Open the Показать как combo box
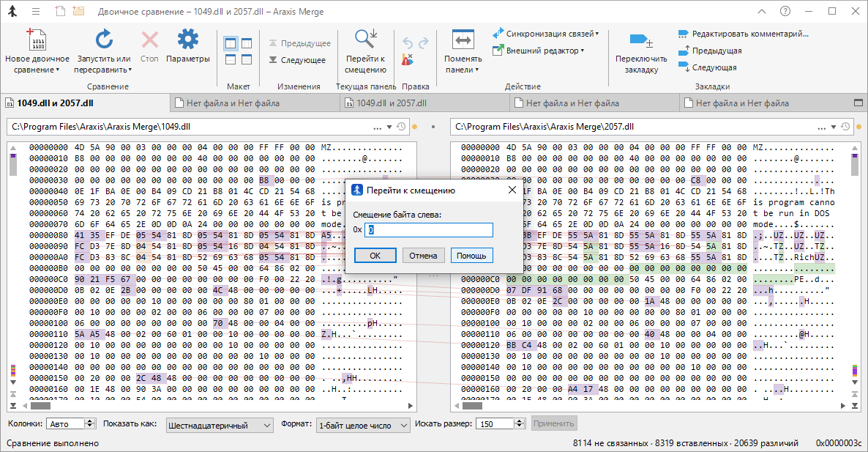 [220, 426]
